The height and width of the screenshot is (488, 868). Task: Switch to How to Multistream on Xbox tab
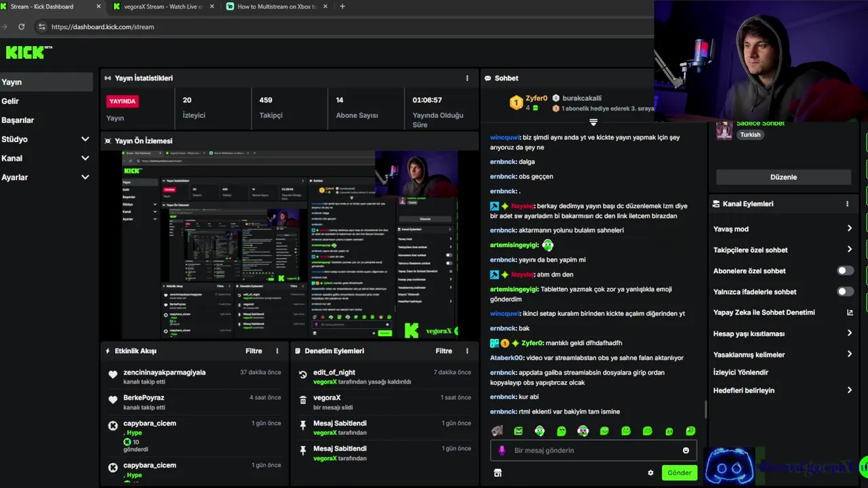click(277, 7)
